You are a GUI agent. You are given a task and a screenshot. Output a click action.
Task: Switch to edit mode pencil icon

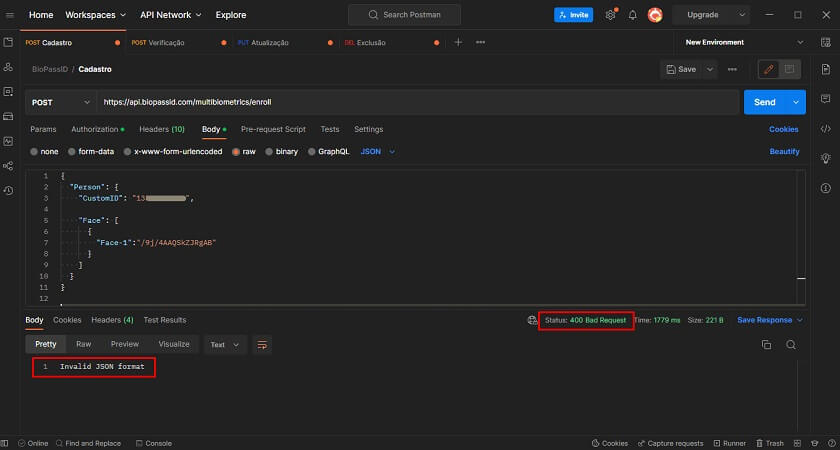[x=769, y=69]
